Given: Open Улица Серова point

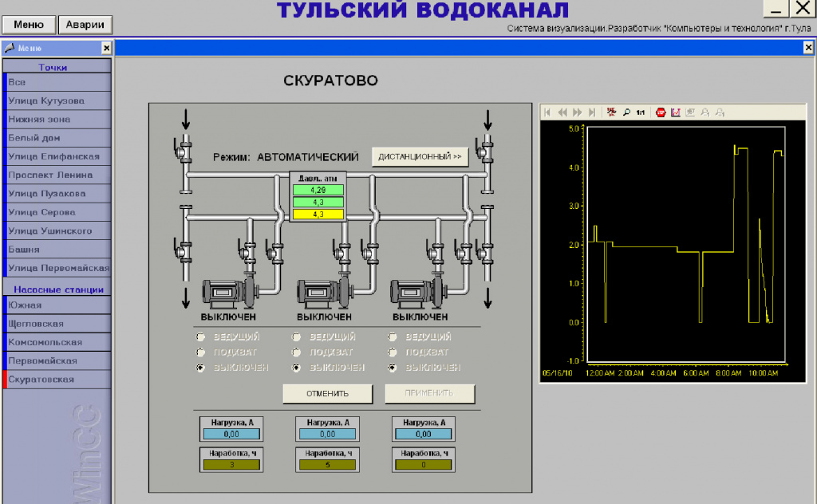Looking at the screenshot, I should 57,212.
